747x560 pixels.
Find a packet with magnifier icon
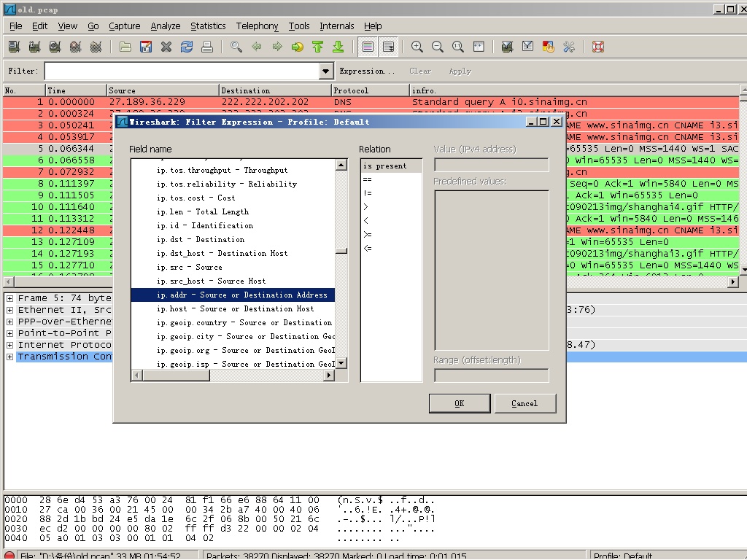pyautogui.click(x=236, y=47)
